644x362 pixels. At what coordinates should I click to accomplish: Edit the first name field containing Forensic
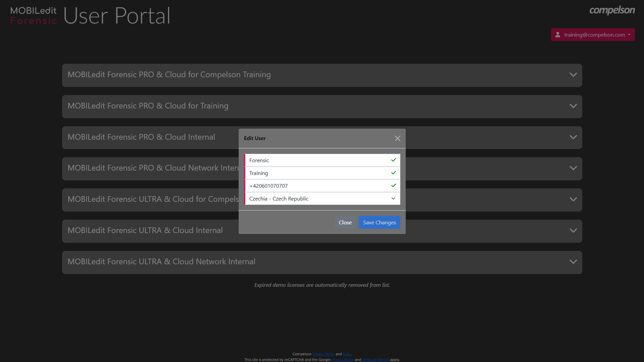point(322,160)
